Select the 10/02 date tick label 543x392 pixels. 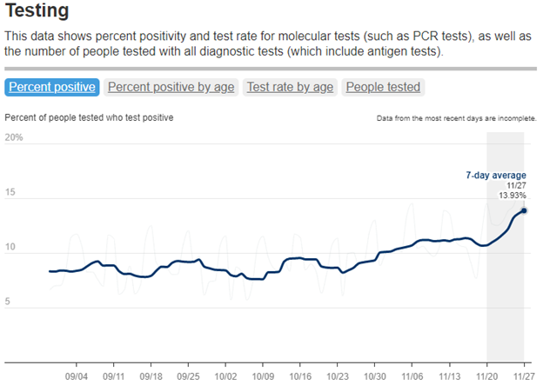click(x=226, y=376)
